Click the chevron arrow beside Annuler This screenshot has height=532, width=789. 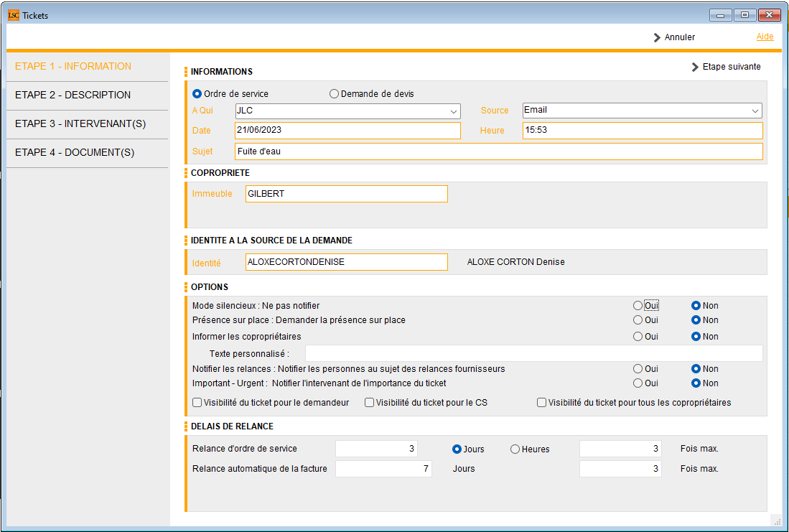coord(657,38)
